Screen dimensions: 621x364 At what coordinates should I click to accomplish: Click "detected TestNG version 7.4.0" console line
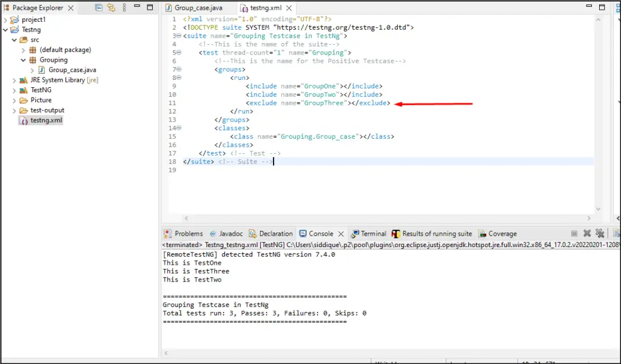pos(249,254)
